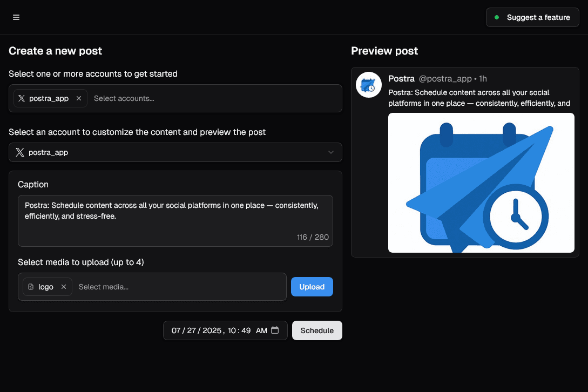This screenshot has height=392, width=588.
Task: Click the Preview post heading
Action: click(x=384, y=51)
